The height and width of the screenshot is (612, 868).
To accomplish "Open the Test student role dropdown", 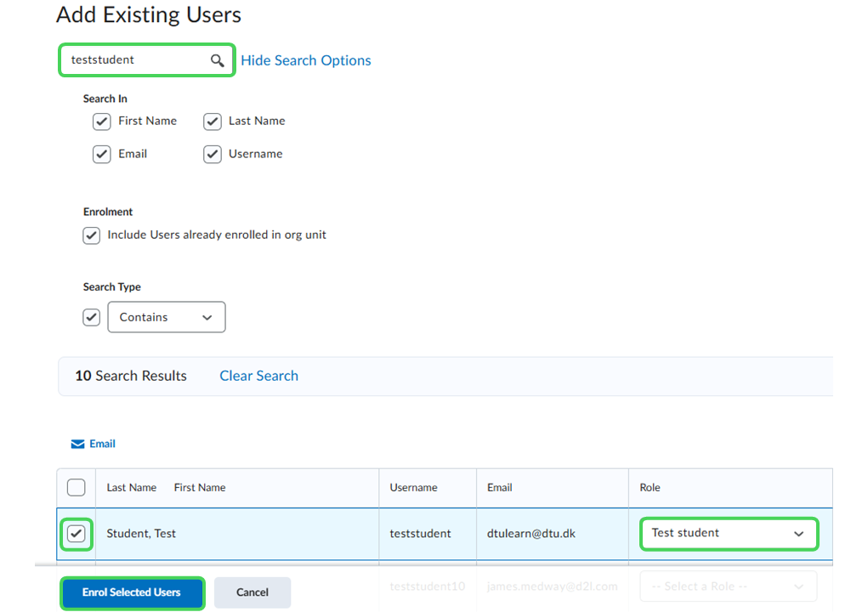I will pyautogui.click(x=728, y=534).
